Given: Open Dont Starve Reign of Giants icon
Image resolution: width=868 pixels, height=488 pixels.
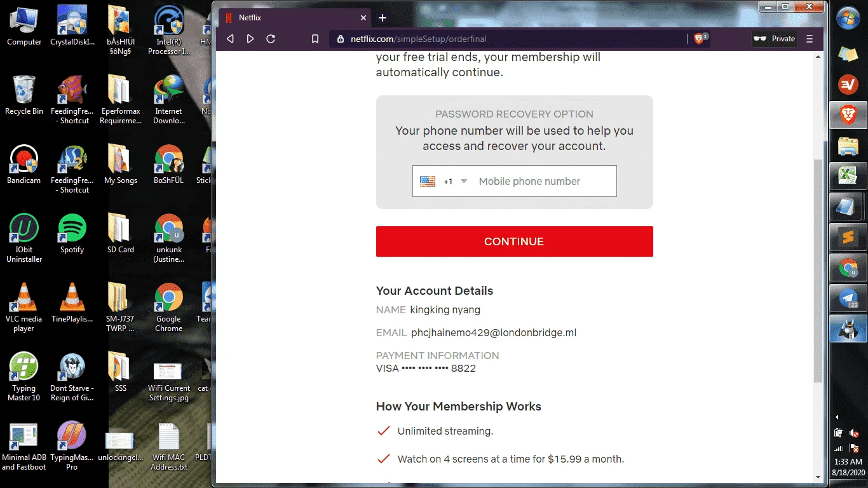Looking at the screenshot, I should (72, 377).
